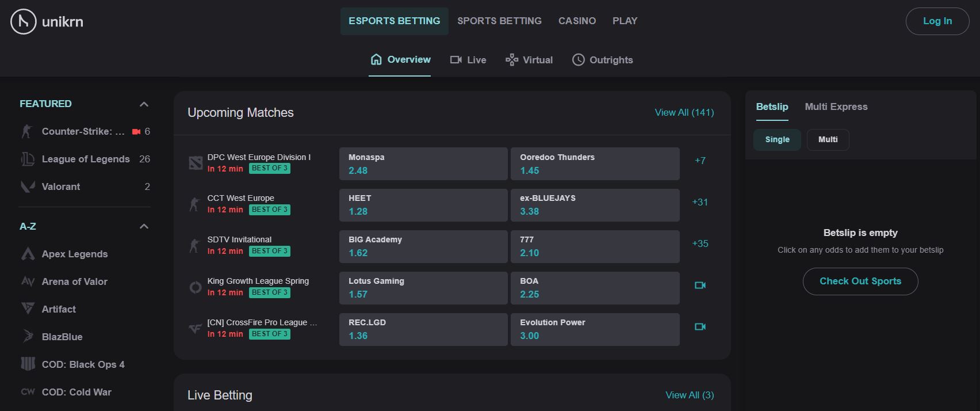
Task: Click the Outrights clock icon
Action: (x=578, y=60)
